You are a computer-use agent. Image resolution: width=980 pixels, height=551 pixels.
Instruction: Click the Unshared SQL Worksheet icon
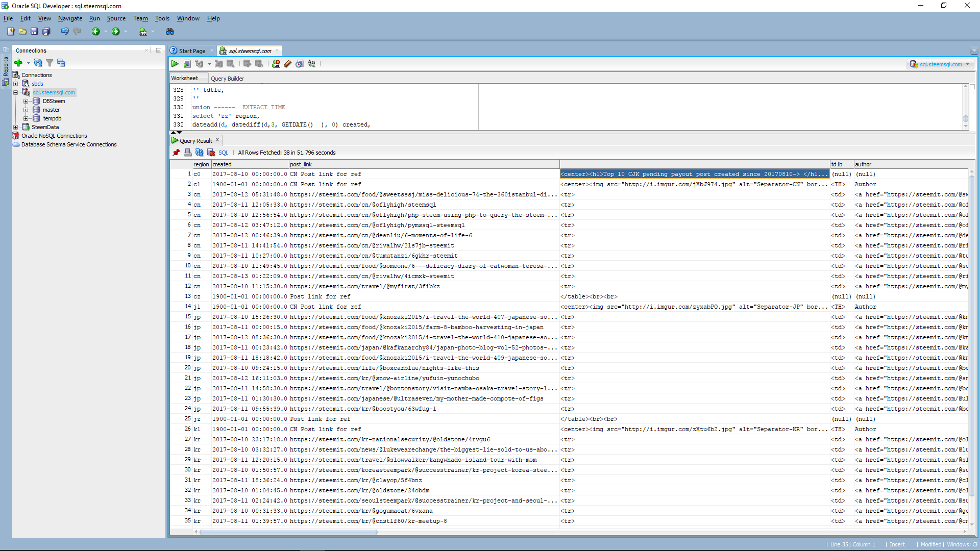(276, 64)
